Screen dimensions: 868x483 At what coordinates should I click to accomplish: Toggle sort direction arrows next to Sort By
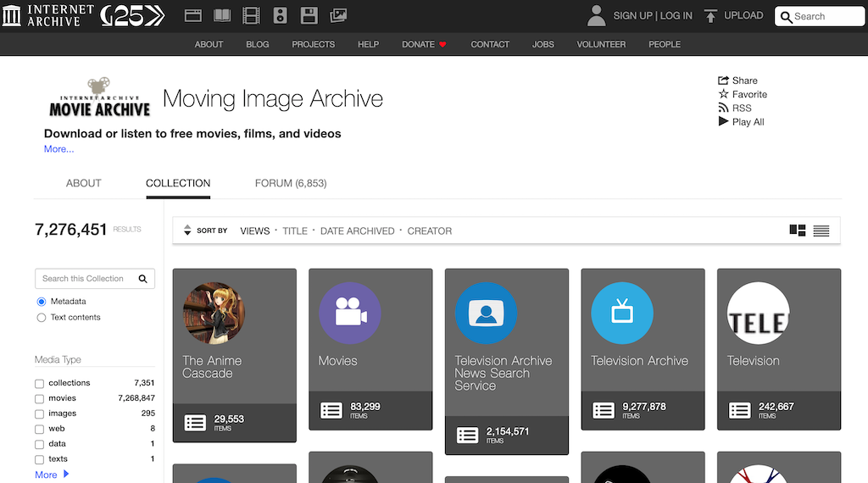click(187, 230)
